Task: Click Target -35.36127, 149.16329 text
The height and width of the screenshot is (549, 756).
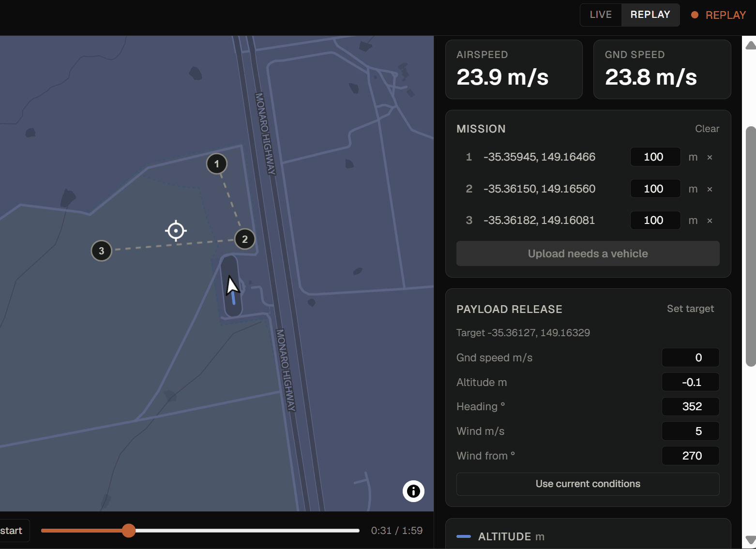Action: point(523,333)
